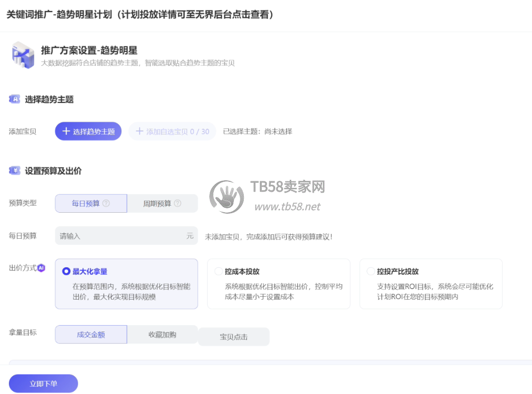Screen dimensions: 532x394
Task: Switch budget type to 每日预算
Action: tap(90, 204)
